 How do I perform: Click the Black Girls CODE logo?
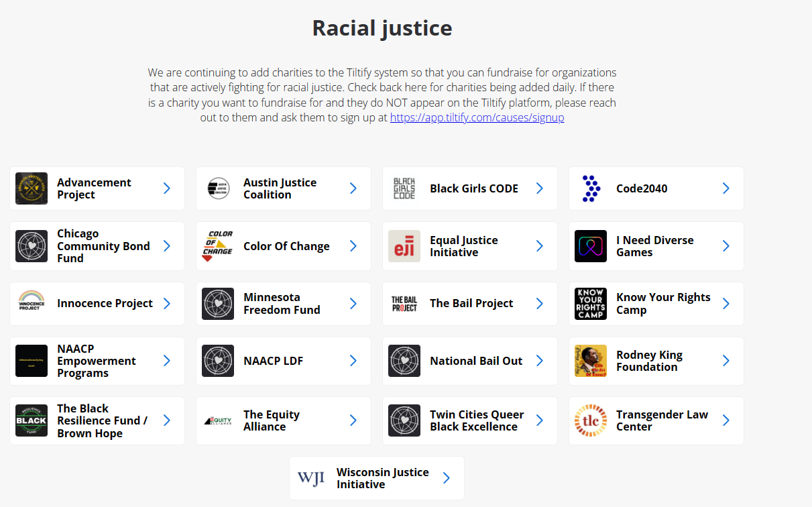pyautogui.click(x=404, y=188)
